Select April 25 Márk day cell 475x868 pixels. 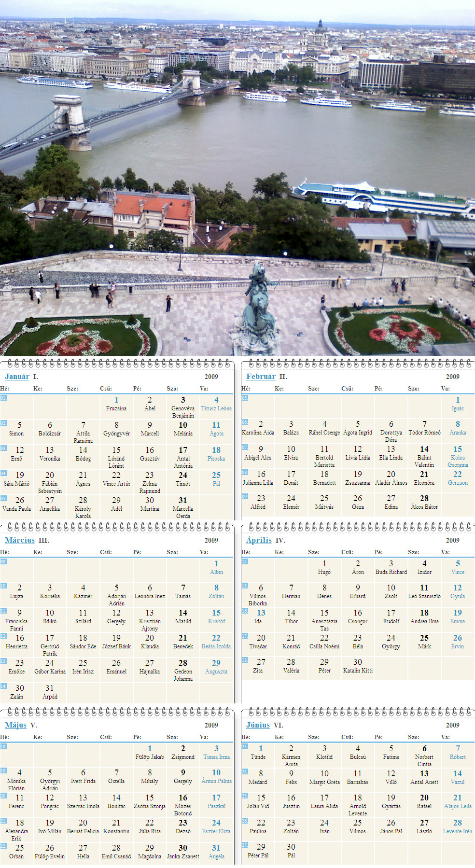(424, 642)
